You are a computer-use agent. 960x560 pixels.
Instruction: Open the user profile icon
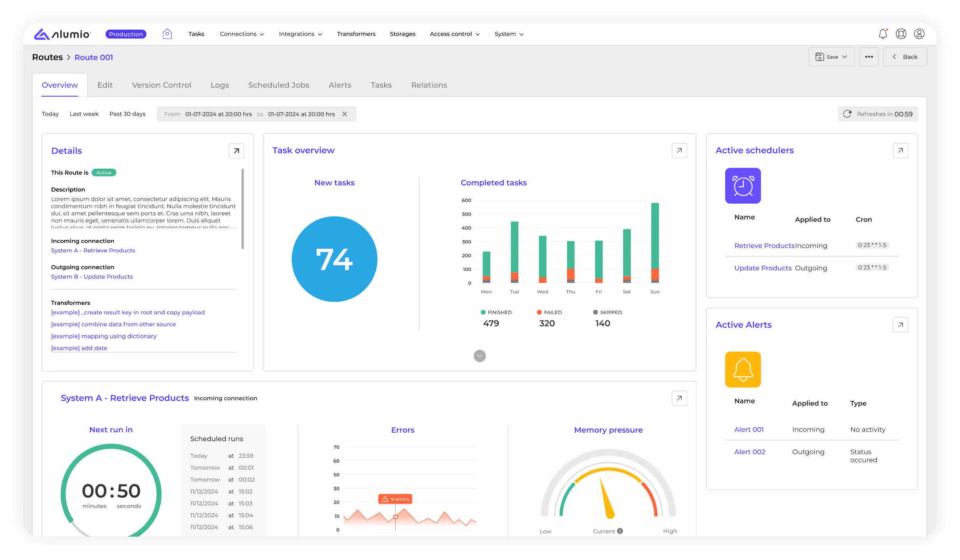[x=919, y=34]
